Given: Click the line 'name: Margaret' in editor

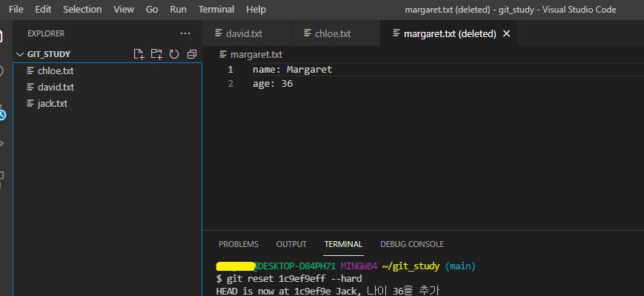Looking at the screenshot, I should (293, 70).
